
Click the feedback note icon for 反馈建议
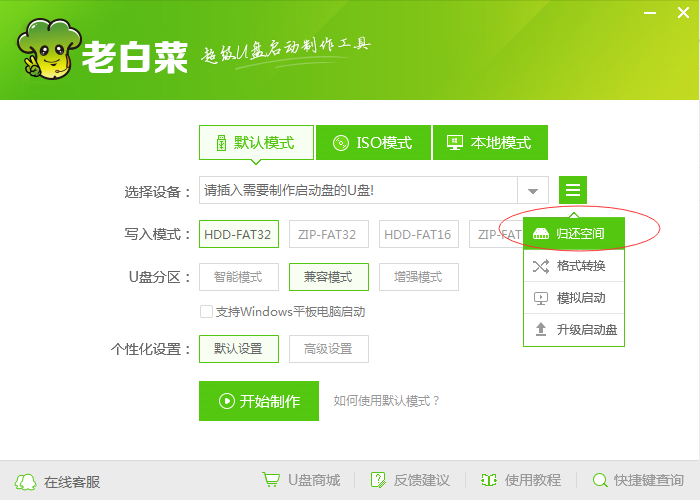coord(378,480)
